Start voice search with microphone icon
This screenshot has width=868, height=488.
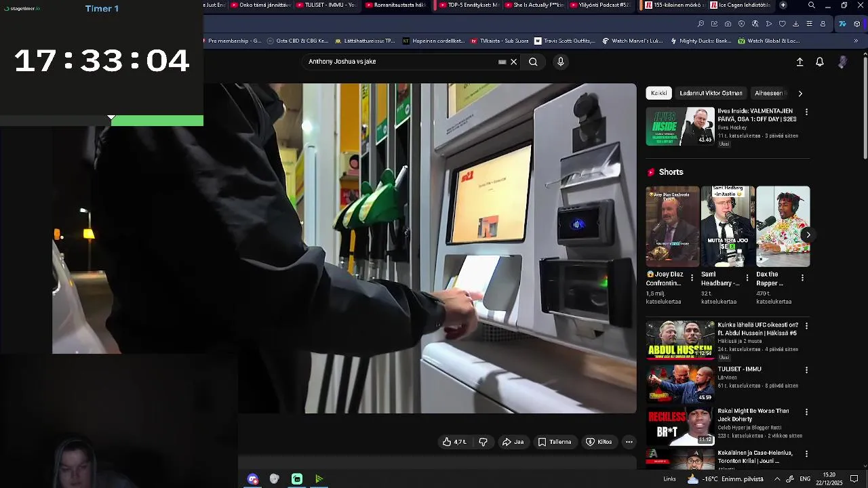560,62
